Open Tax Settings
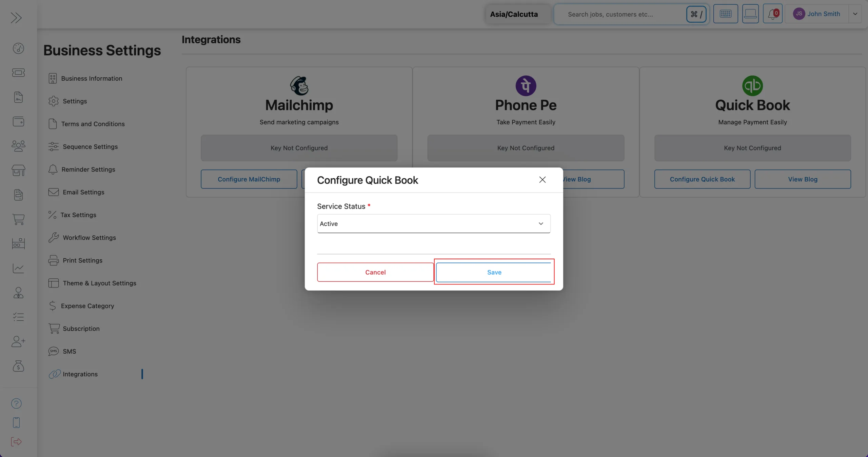The image size is (868, 457). [72, 215]
